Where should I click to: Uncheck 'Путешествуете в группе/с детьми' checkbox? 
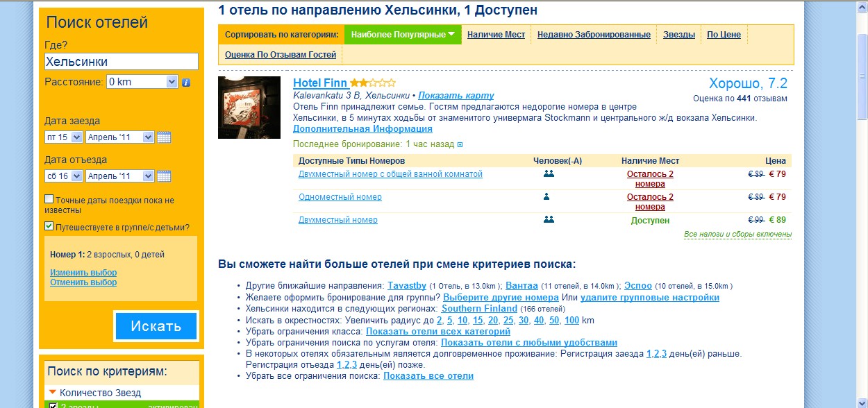point(49,226)
